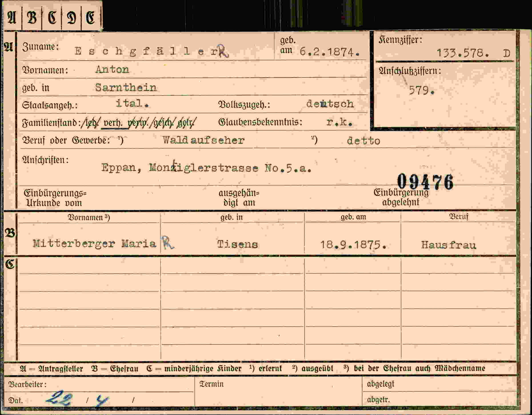
Task: Click the handwritten day '22' in date
Action: click(59, 398)
